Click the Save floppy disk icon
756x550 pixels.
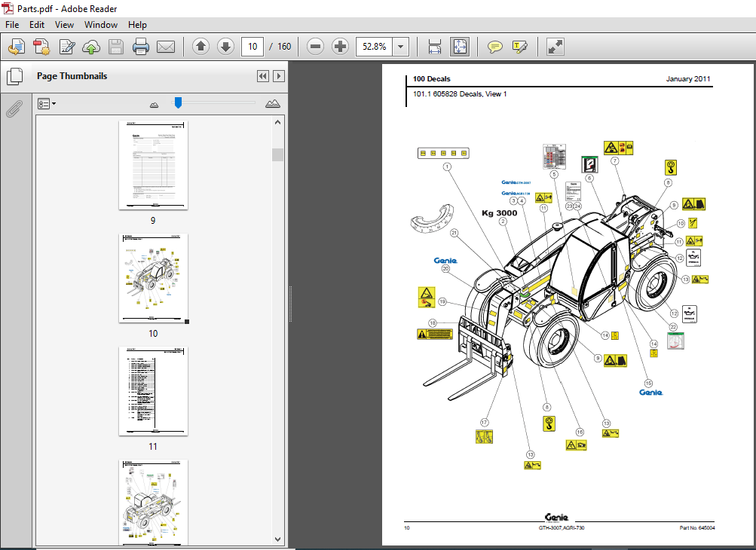(x=116, y=47)
